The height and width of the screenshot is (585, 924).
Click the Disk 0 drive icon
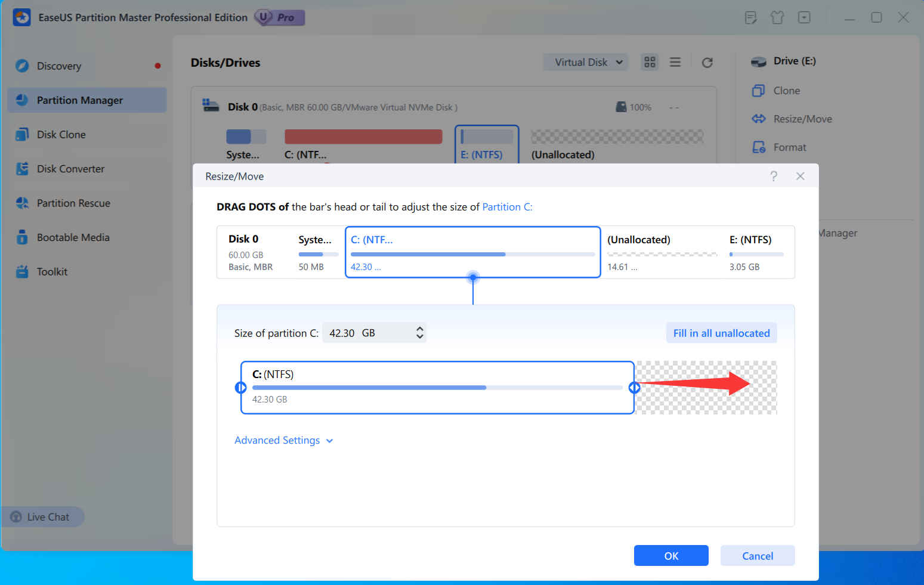pos(211,106)
